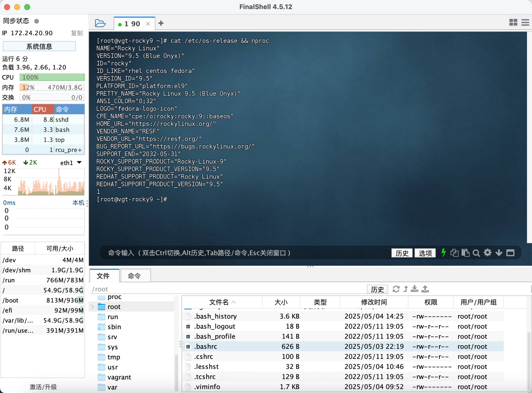Sort files by 权限 column
The image size is (532, 393).
431,302
